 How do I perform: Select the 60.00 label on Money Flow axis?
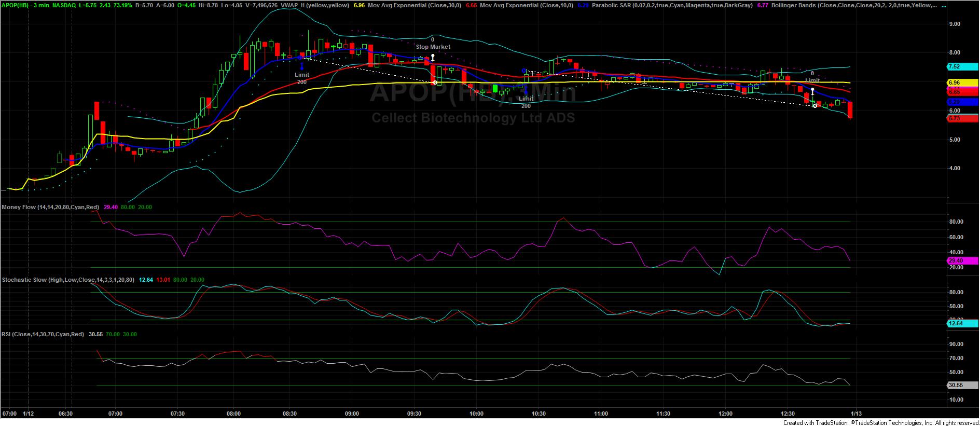pos(956,237)
